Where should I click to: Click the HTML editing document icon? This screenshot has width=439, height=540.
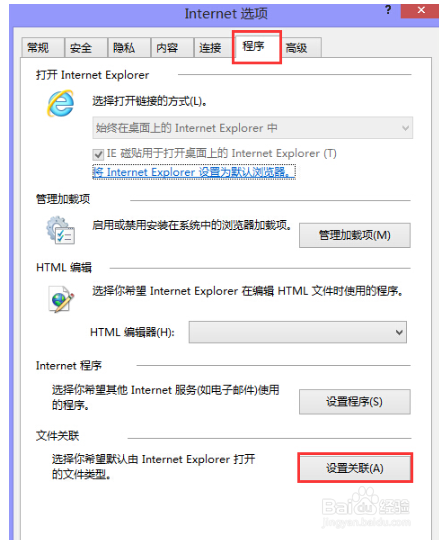pyautogui.click(x=61, y=299)
